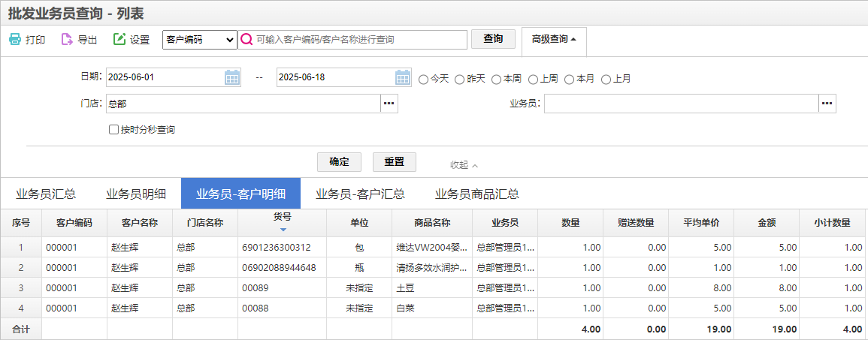Click the 序号 column header
Image resolution: width=868 pixels, height=340 pixels.
coord(21,223)
